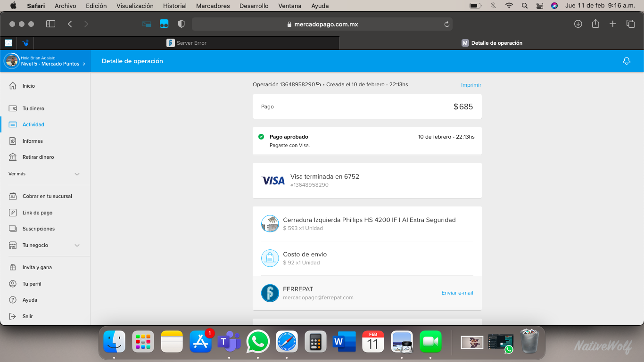Click the Invita y gana gift icon
Image resolution: width=644 pixels, height=362 pixels.
point(13,267)
